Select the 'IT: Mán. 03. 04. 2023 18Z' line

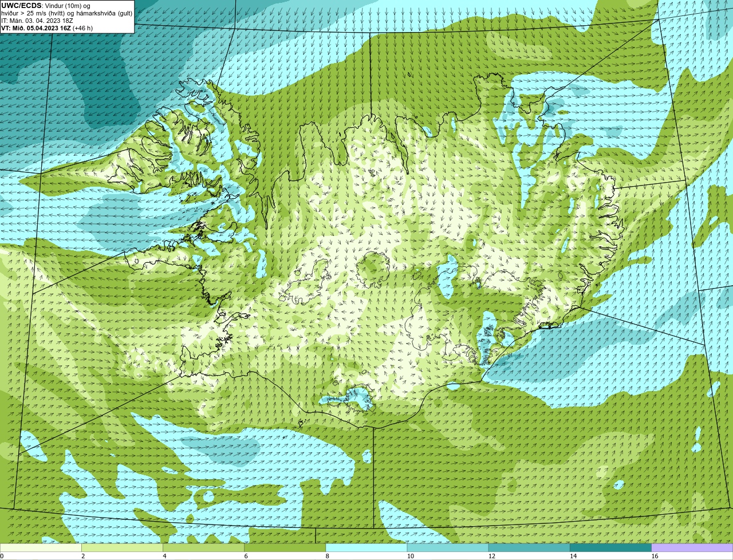pos(37,21)
